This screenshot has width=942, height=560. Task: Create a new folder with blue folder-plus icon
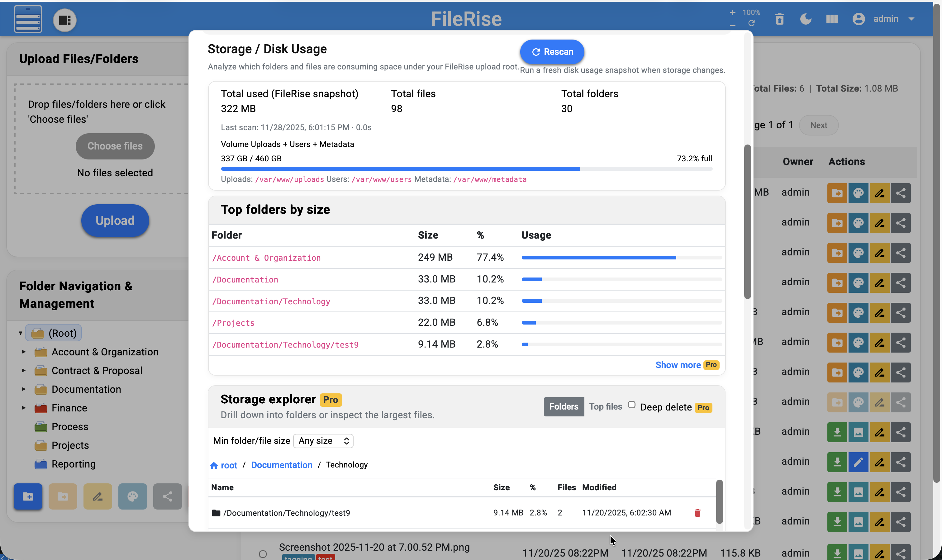point(28,496)
